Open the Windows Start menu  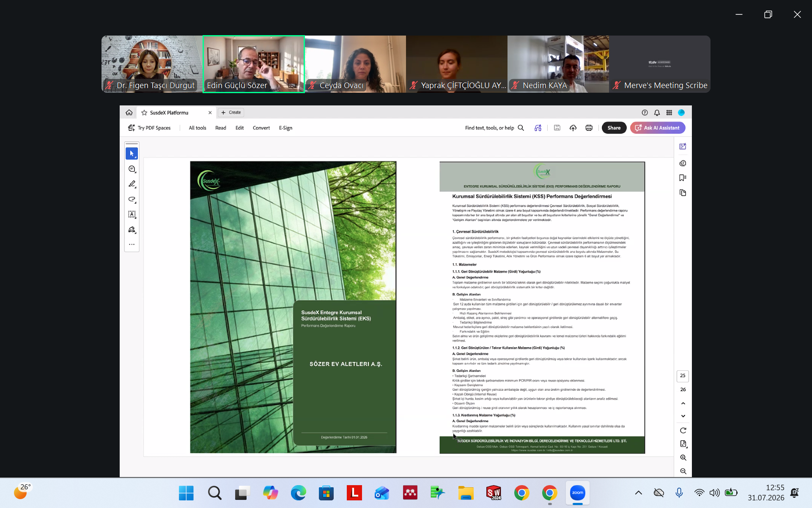click(x=186, y=493)
